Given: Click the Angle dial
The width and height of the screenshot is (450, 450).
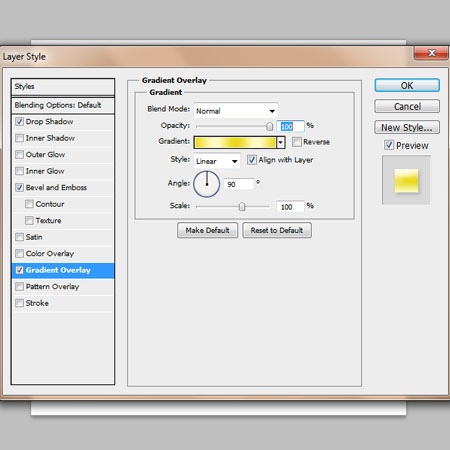Looking at the screenshot, I should (207, 184).
